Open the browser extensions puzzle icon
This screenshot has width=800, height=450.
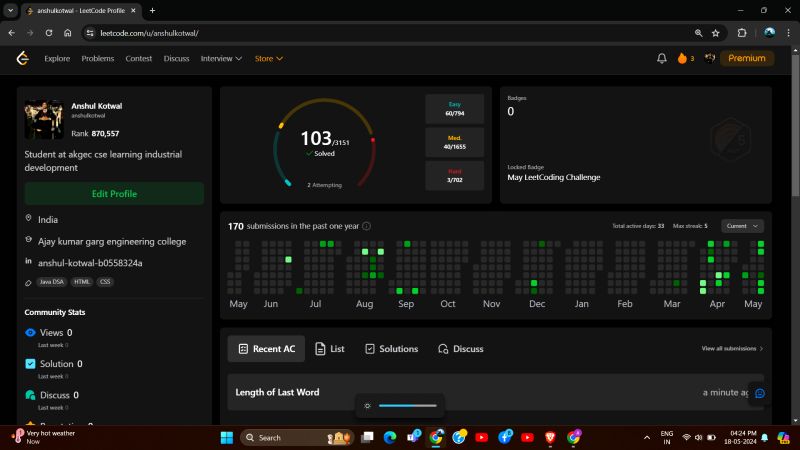pos(742,33)
